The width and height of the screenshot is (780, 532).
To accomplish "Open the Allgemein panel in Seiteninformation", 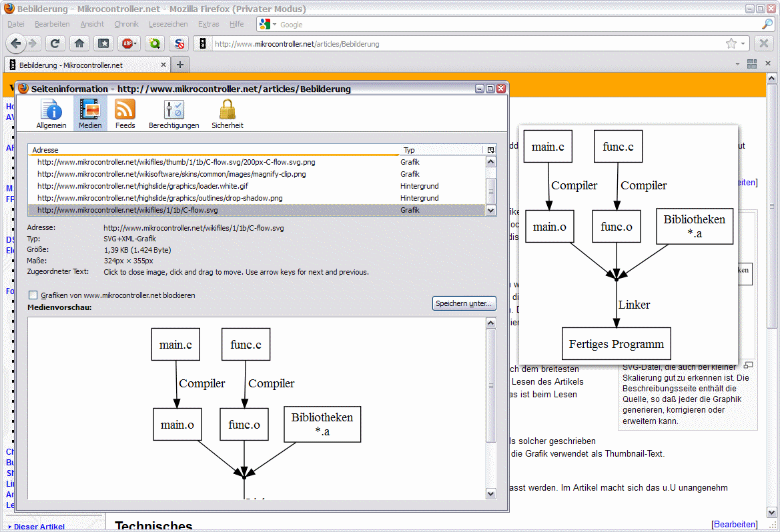I will pyautogui.click(x=51, y=114).
